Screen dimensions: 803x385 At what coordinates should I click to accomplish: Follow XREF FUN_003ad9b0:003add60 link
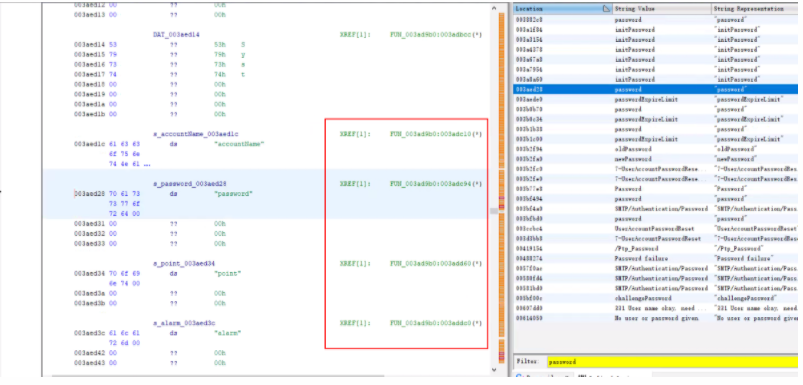click(x=436, y=263)
